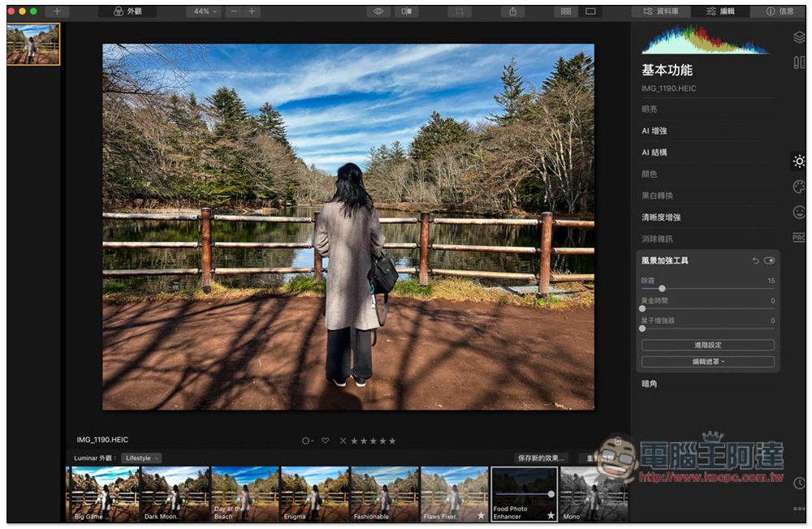Screen dimensions: 812x529
Task: Click the 黃金時間 golden hour slider handle
Action: coord(642,308)
